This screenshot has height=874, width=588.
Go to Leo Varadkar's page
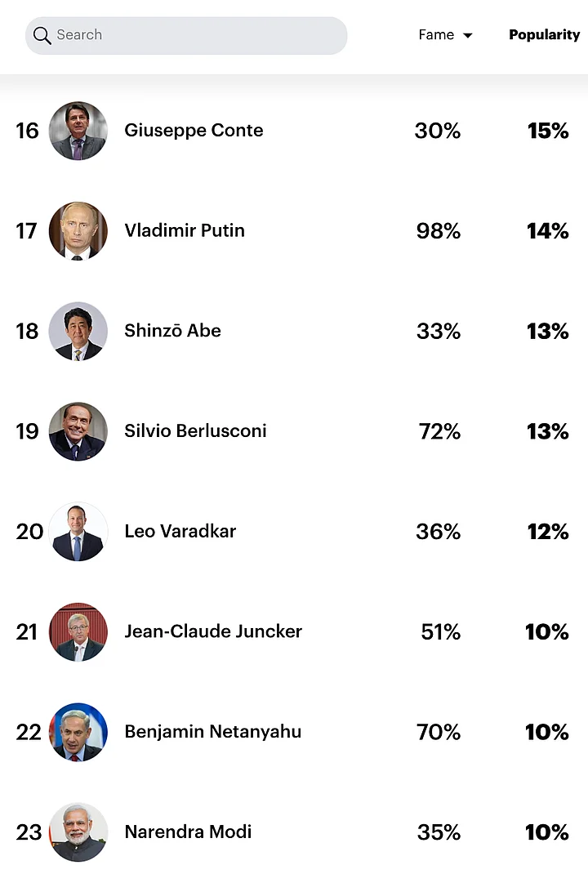(x=180, y=532)
